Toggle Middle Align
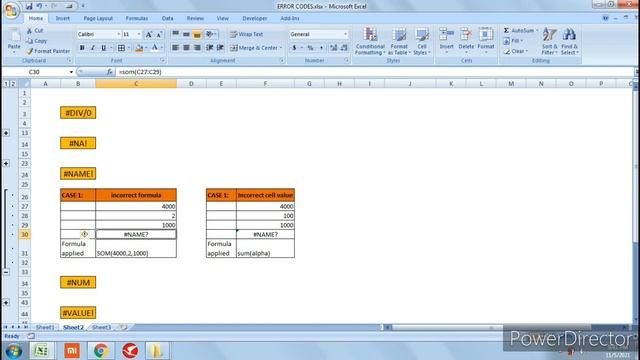 click(186, 34)
